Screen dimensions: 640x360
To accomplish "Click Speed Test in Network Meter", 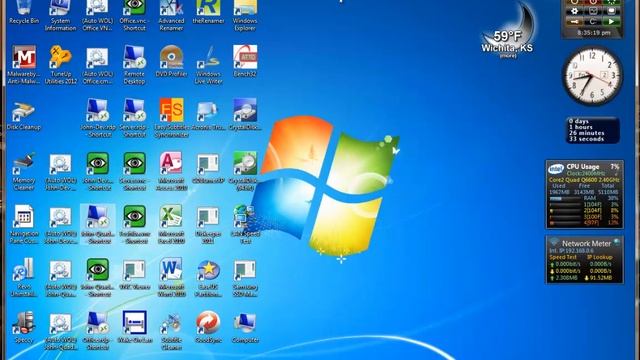I will pyautogui.click(x=563, y=257).
